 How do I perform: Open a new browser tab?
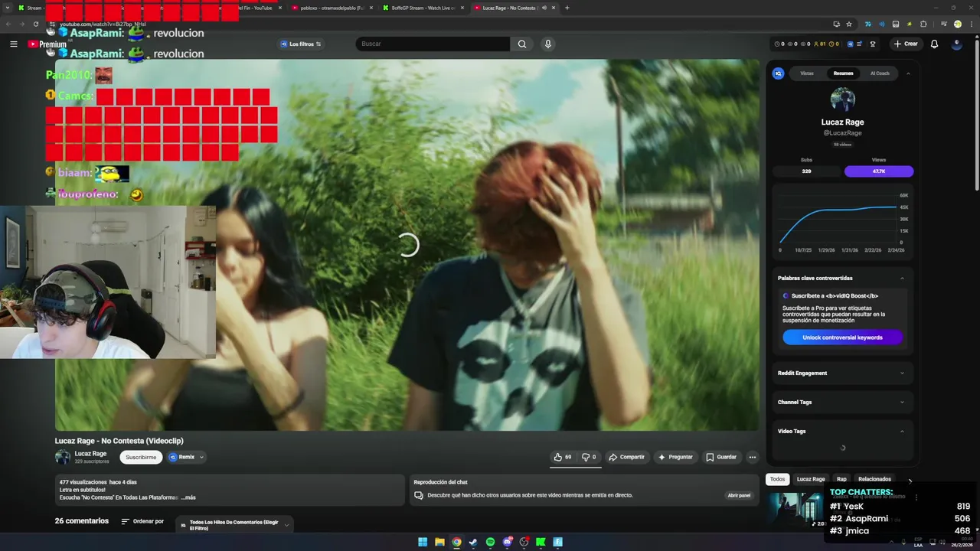(567, 8)
